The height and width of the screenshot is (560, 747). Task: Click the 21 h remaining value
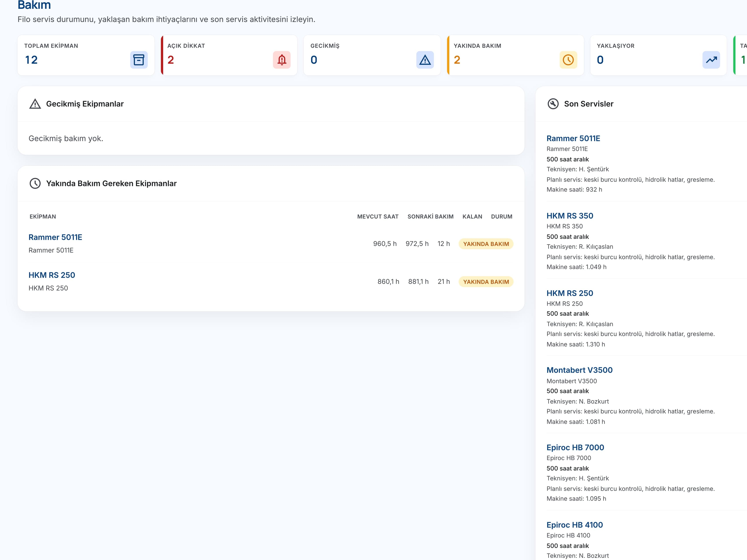(x=444, y=282)
